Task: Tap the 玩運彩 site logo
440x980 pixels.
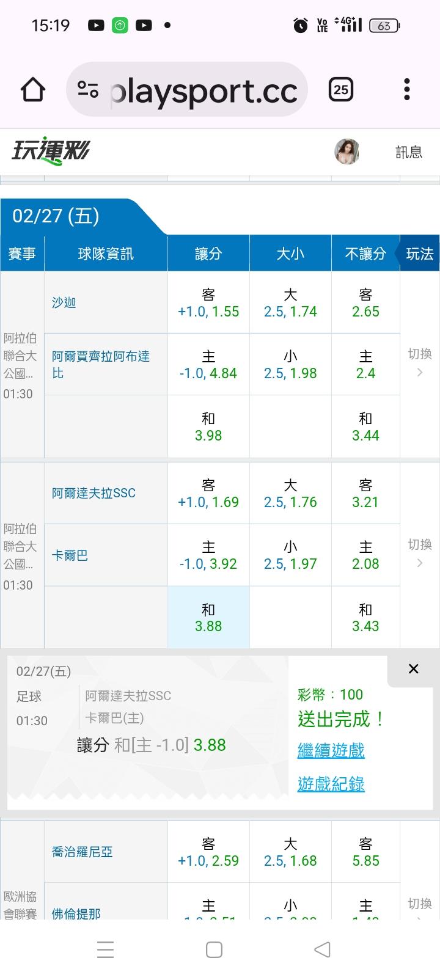Action: coord(51,150)
